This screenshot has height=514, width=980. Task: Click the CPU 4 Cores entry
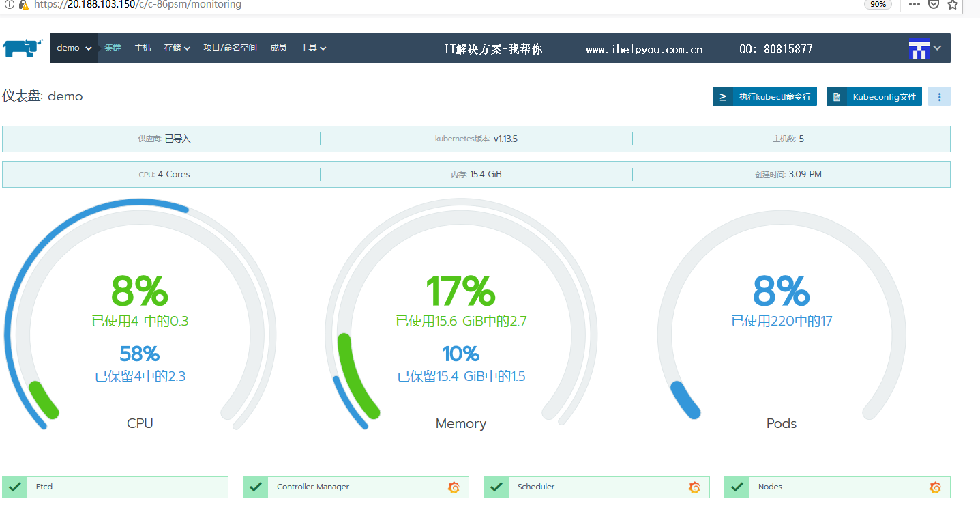[x=164, y=174]
